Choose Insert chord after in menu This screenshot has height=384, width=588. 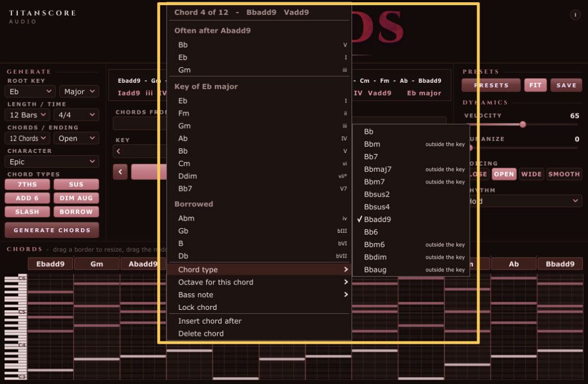(x=259, y=321)
